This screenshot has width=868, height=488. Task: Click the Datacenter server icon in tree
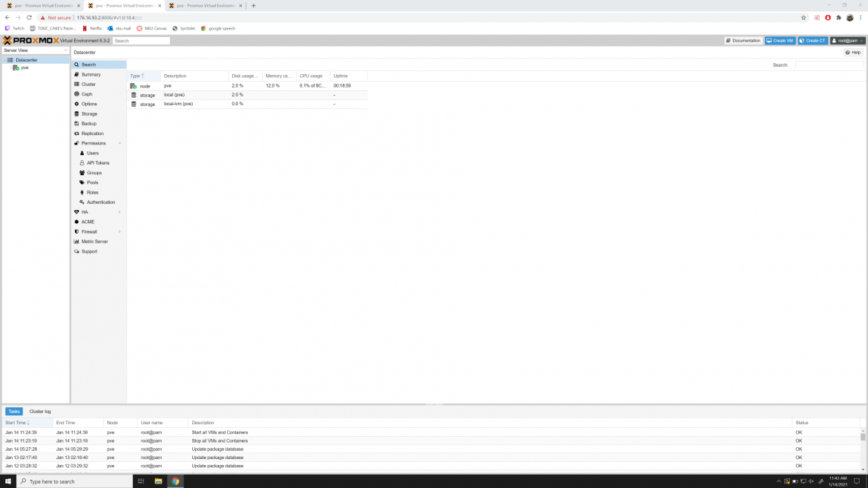pyautogui.click(x=10, y=60)
